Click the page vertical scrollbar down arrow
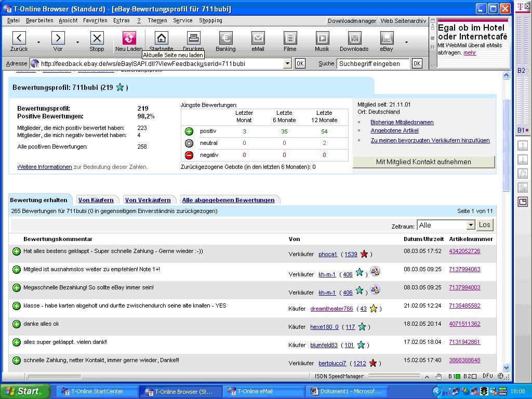The image size is (532, 399). [x=506, y=367]
